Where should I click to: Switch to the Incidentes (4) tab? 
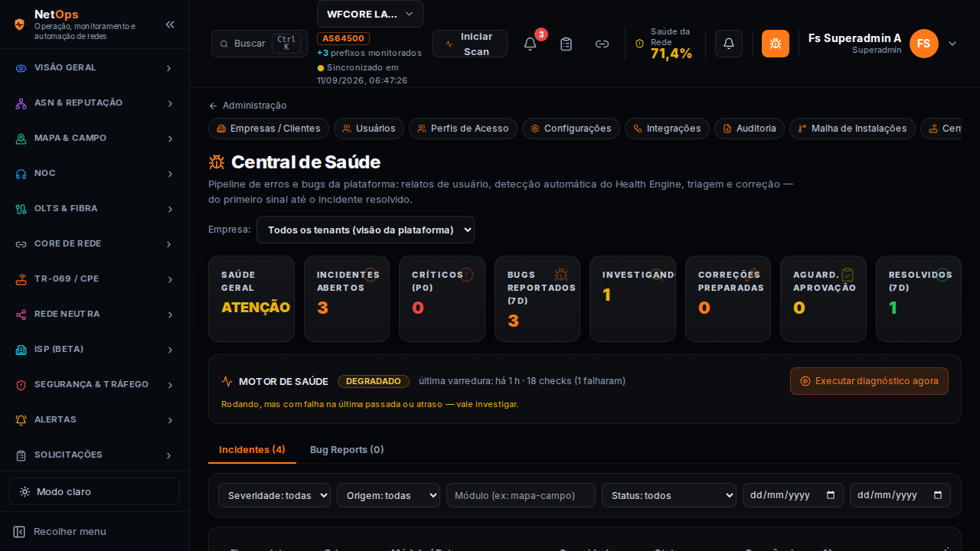click(x=252, y=450)
